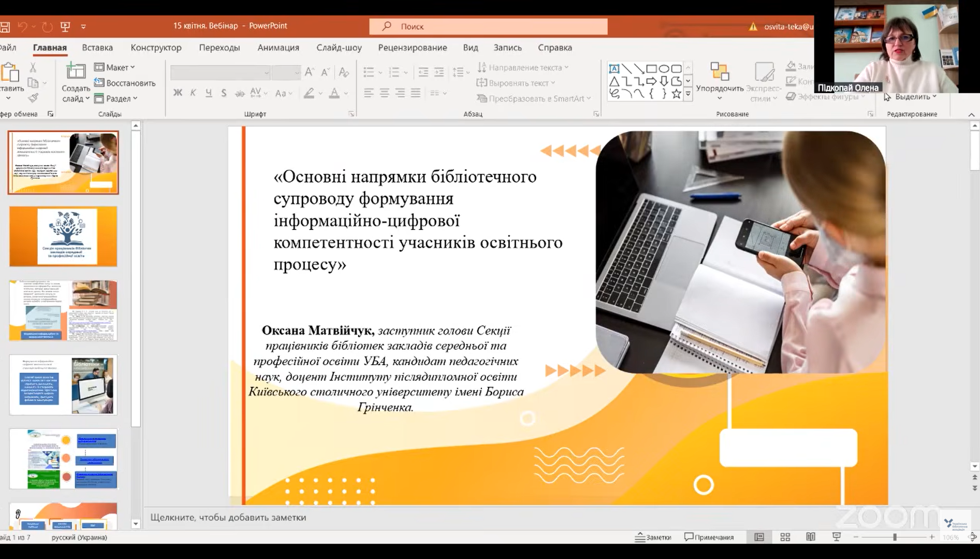Expand the Section (Раздел) dropdown

point(116,98)
